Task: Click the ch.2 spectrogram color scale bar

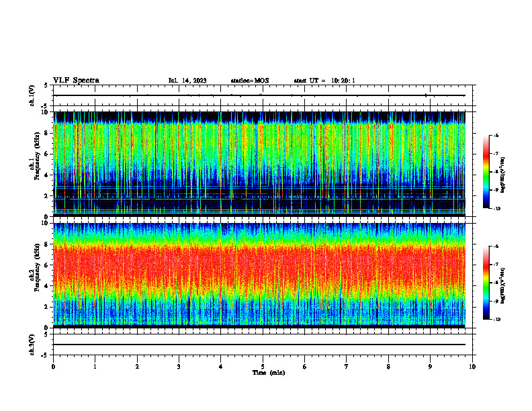Action: [x=486, y=283]
